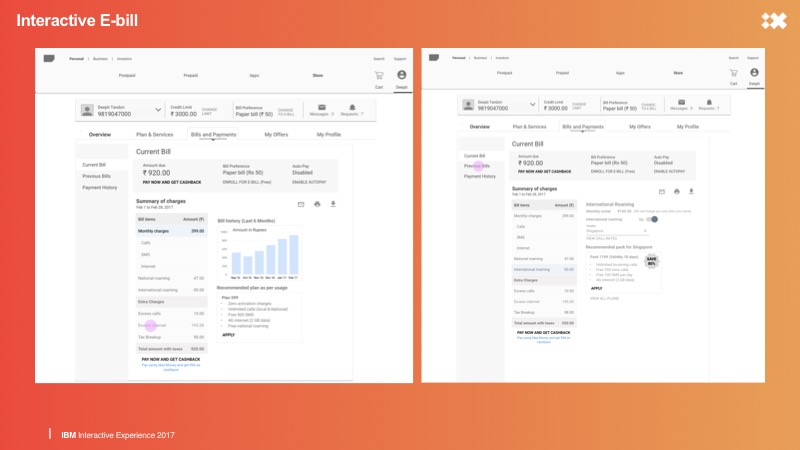Click APPLY under Plan 599 in left mockup
The width and height of the screenshot is (800, 450).
(228, 335)
